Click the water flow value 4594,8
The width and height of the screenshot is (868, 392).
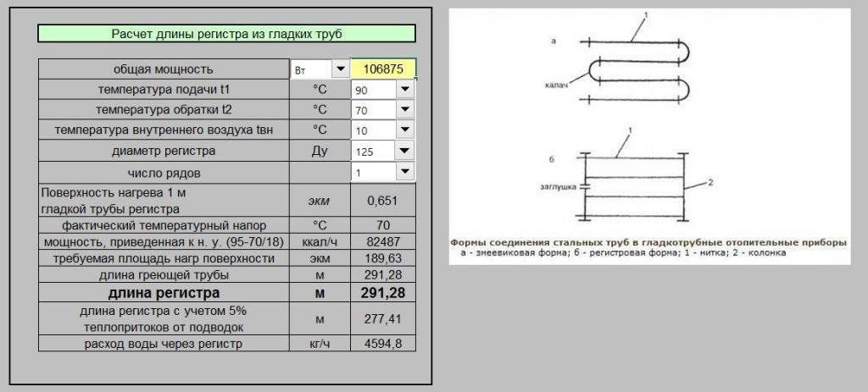[382, 344]
